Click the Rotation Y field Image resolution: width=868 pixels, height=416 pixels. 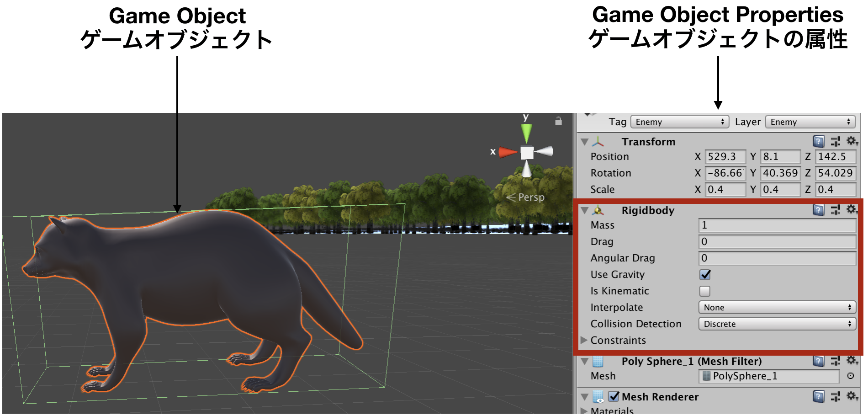click(780, 173)
